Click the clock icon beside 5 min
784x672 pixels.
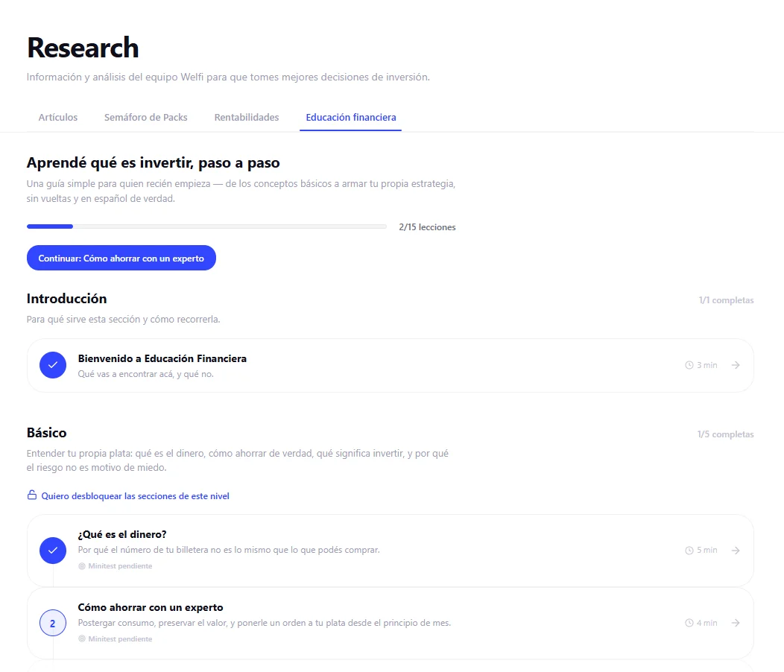689,550
